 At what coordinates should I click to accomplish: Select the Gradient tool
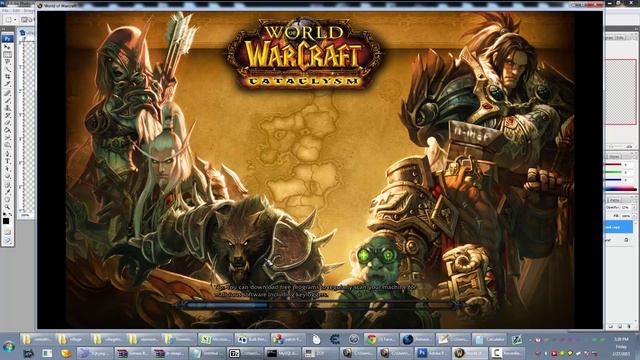[x=7, y=130]
